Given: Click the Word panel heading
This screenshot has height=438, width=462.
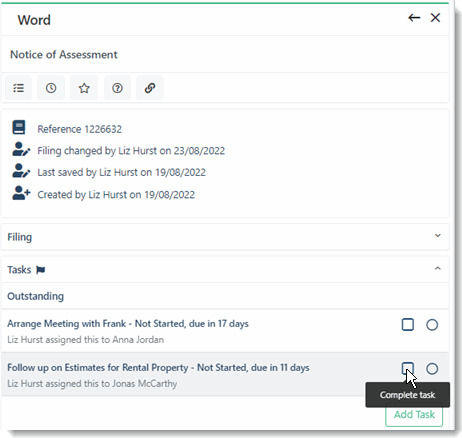Looking at the screenshot, I should point(34,20).
